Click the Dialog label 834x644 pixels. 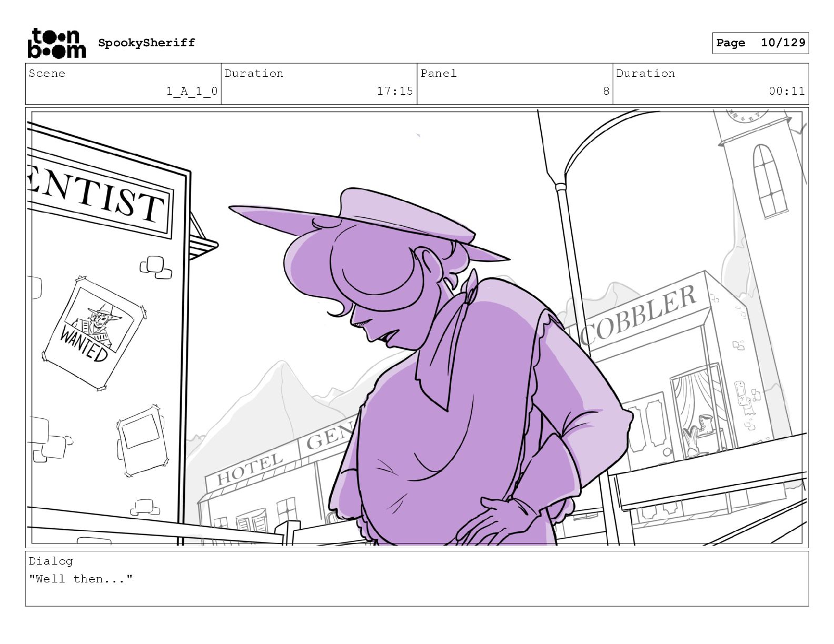tap(51, 561)
